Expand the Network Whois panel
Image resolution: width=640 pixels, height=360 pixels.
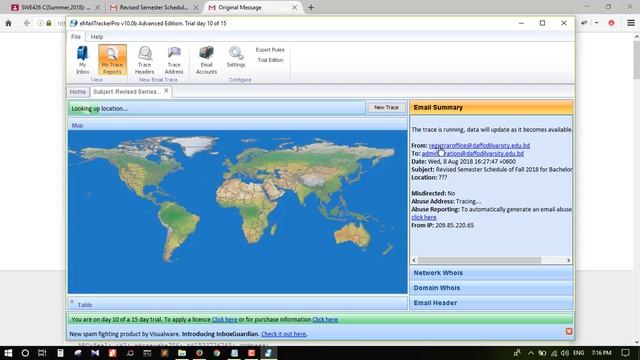[491, 273]
